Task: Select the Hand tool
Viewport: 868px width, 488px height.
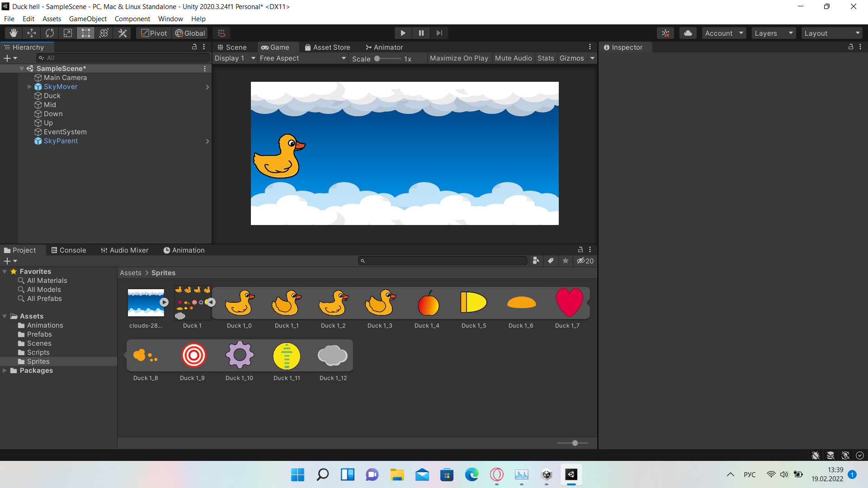Action: pos(14,33)
